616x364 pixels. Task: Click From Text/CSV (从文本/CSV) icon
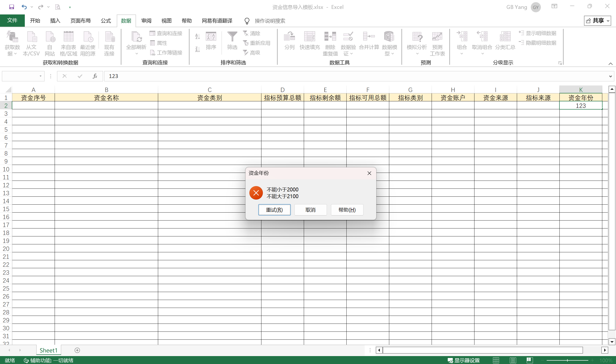click(x=31, y=44)
